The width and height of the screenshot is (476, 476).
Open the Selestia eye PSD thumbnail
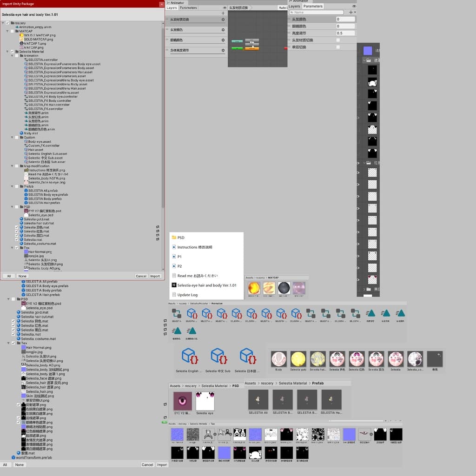pos(205,401)
